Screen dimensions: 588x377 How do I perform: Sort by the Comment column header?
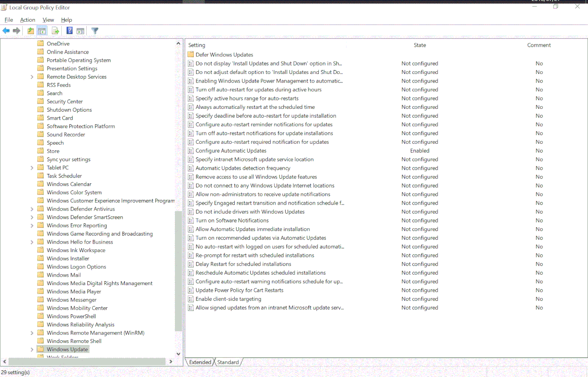tap(539, 45)
